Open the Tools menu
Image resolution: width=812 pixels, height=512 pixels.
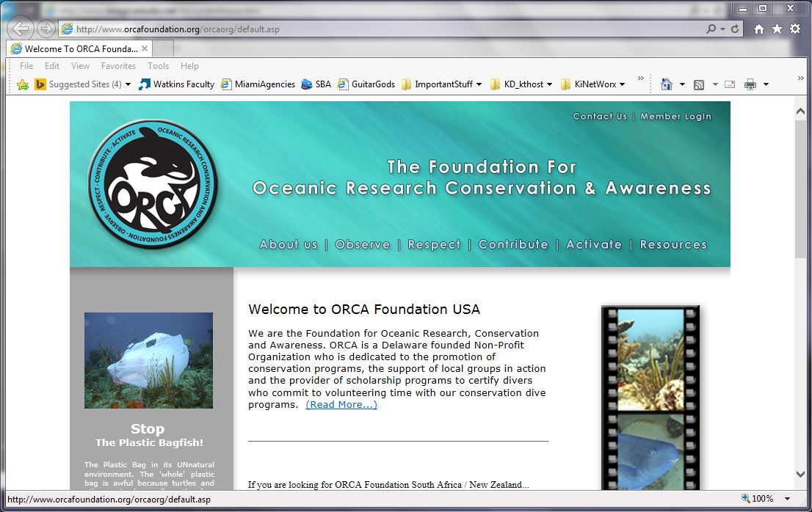pyautogui.click(x=158, y=66)
